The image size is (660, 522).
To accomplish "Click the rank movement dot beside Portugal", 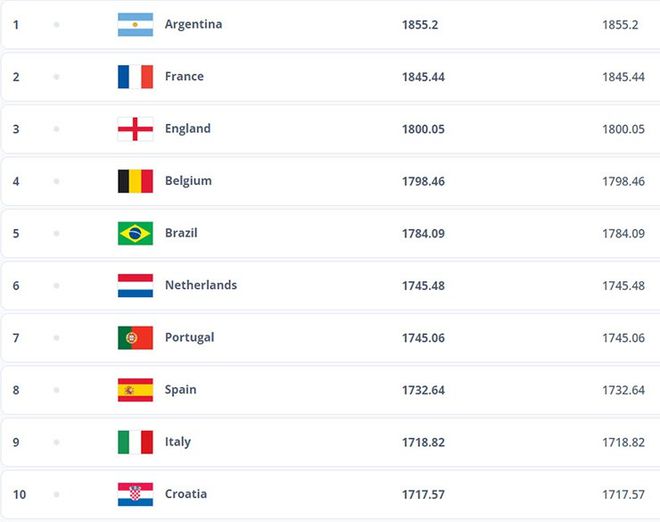I will pos(56,338).
